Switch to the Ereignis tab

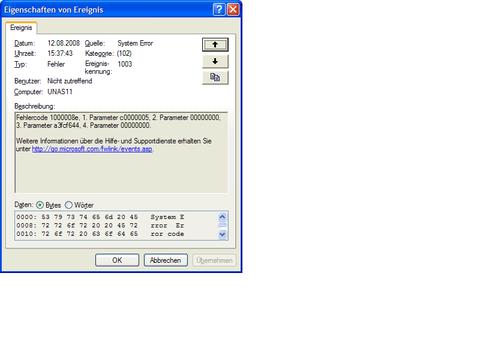coord(21,28)
